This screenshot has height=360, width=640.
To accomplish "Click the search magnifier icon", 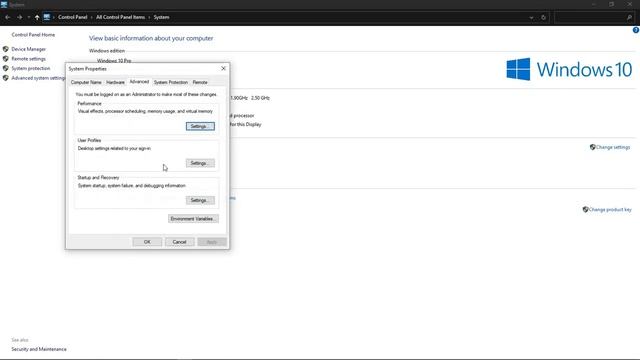I will tap(629, 18).
